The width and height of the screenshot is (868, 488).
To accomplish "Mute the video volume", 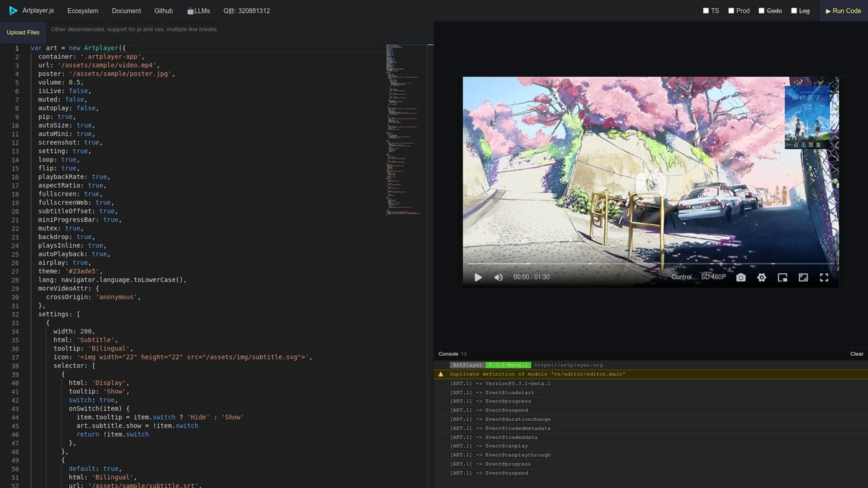I will pyautogui.click(x=498, y=277).
